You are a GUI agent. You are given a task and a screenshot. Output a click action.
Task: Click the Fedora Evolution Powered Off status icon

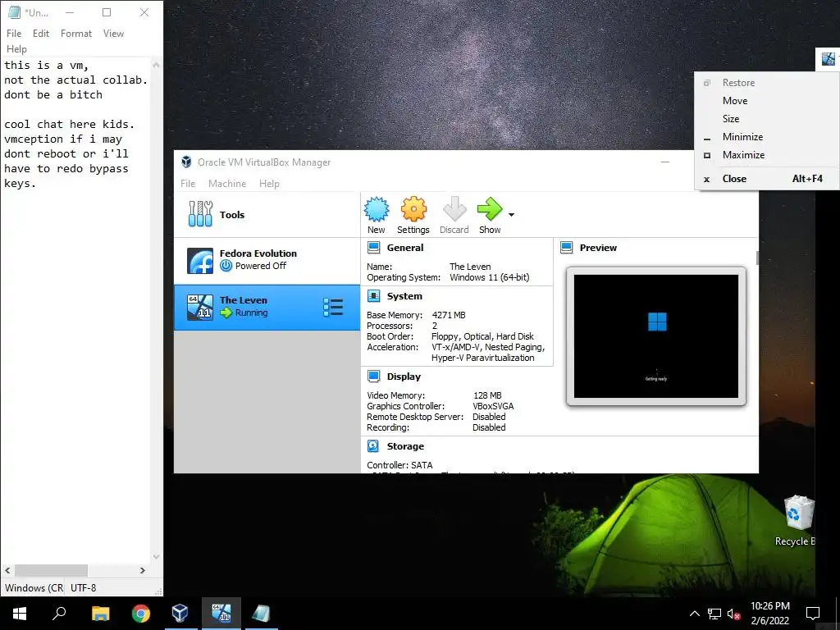226,266
